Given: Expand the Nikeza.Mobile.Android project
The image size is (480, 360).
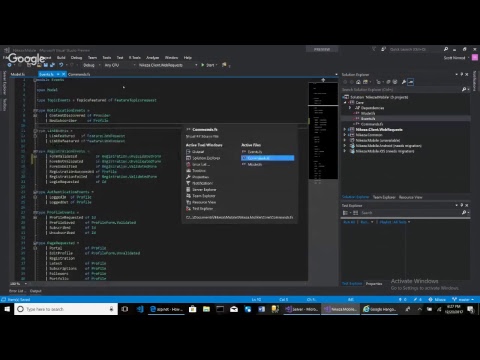Looking at the screenshot, I should (x=345, y=146).
